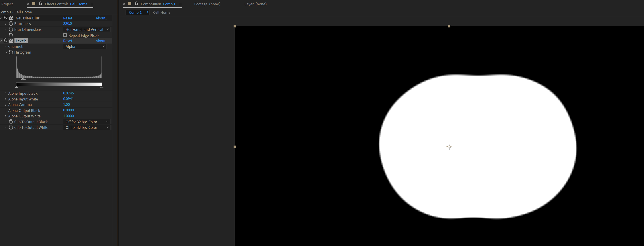
Task: Click the Blur Dimensions stopwatch icon
Action: pyautogui.click(x=11, y=29)
